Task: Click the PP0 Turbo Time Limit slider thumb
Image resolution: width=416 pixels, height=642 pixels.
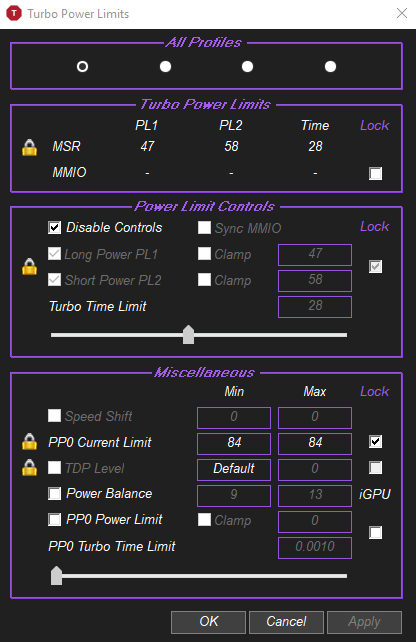Action: tap(57, 575)
